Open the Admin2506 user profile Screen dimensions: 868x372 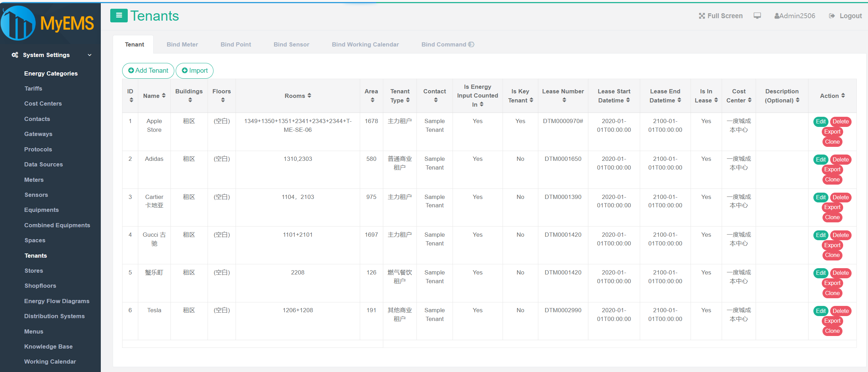794,16
